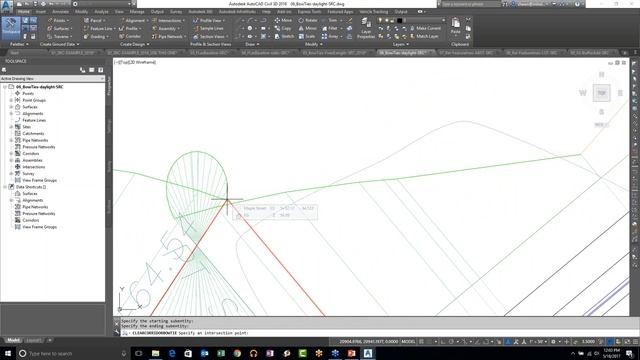The image size is (640, 360).
Task: Expand the Create Ground Data panel
Action: point(60,44)
